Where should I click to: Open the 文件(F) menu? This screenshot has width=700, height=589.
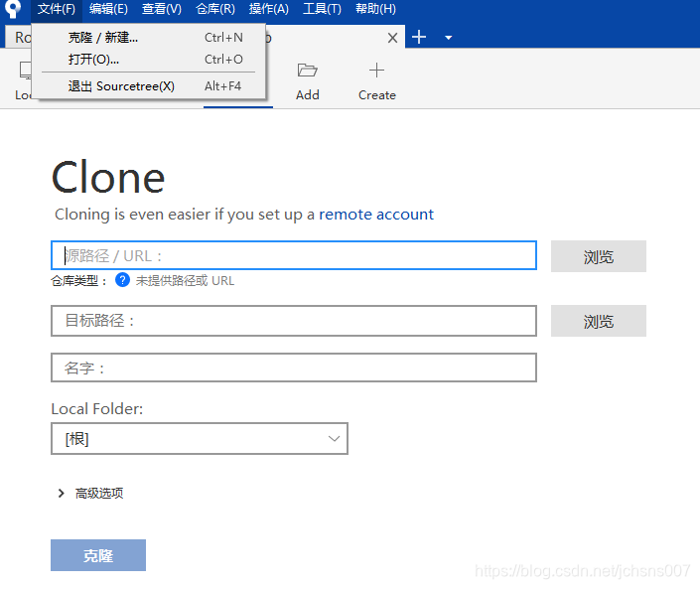click(x=57, y=9)
